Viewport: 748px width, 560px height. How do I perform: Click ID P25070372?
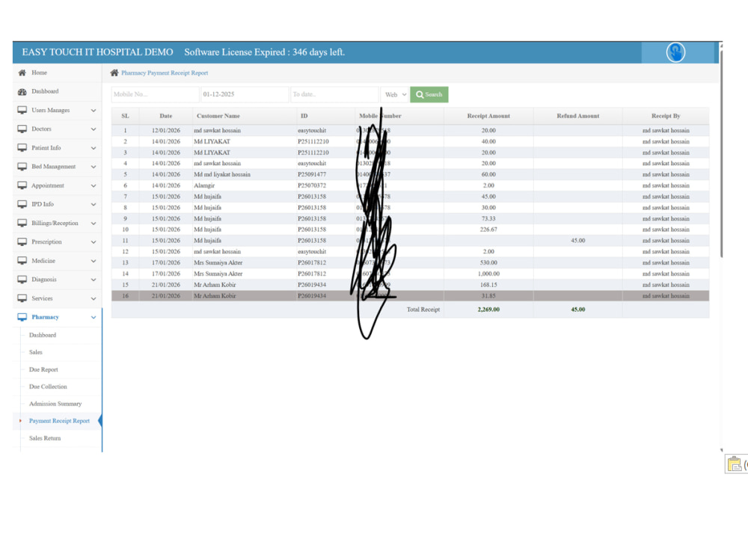pos(312,185)
